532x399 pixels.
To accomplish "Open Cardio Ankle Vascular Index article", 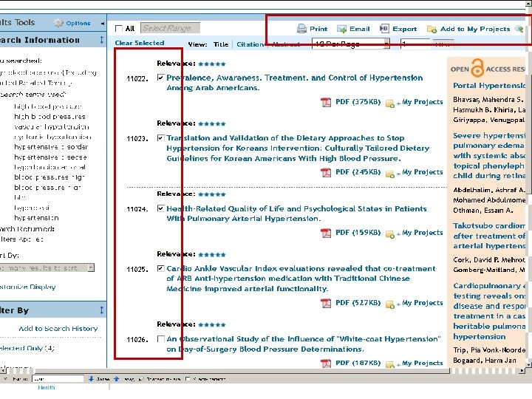I will tap(301, 279).
